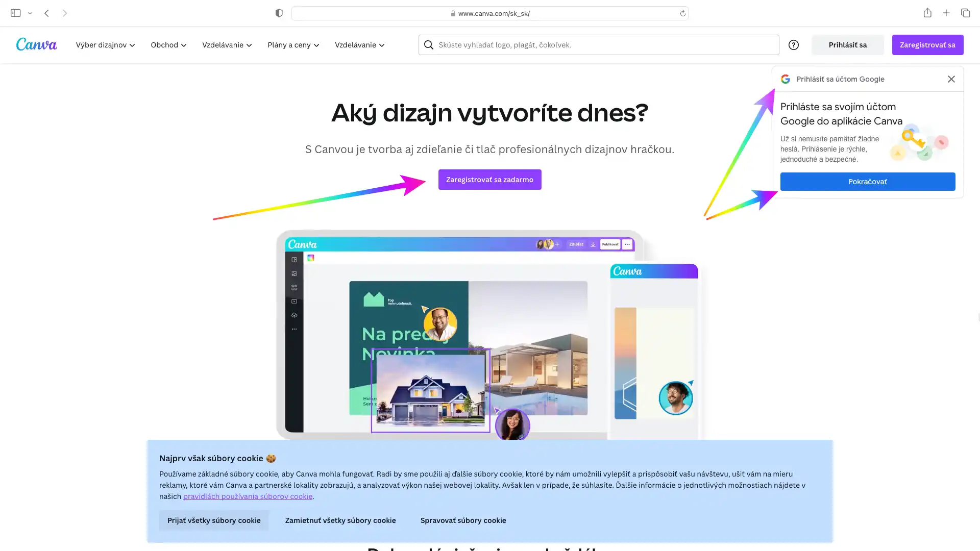980x551 pixels.
Task: Open the Elements icon in the editor sidebar
Action: pyautogui.click(x=295, y=287)
